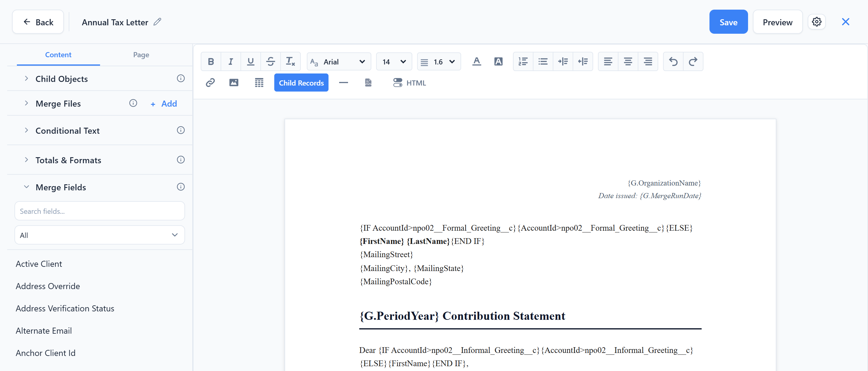868x371 pixels.
Task: Open the All fields filter dropdown
Action: (x=99, y=235)
